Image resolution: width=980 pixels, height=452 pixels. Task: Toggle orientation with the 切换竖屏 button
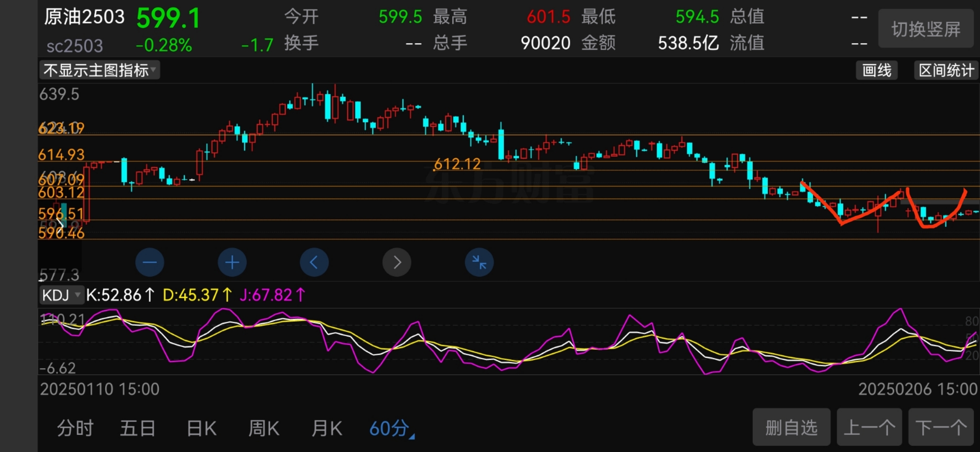tap(926, 29)
